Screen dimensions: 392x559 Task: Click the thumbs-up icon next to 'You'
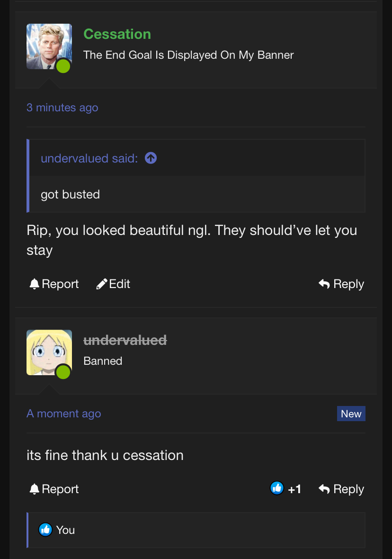pyautogui.click(x=45, y=530)
